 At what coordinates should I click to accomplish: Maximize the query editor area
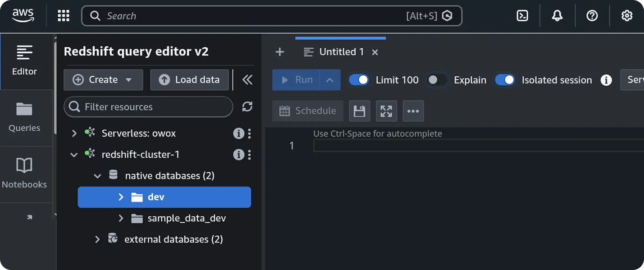[x=386, y=111]
